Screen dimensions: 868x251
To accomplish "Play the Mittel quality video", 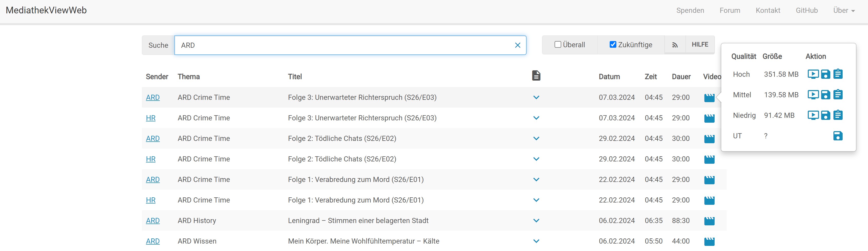I will (x=813, y=94).
